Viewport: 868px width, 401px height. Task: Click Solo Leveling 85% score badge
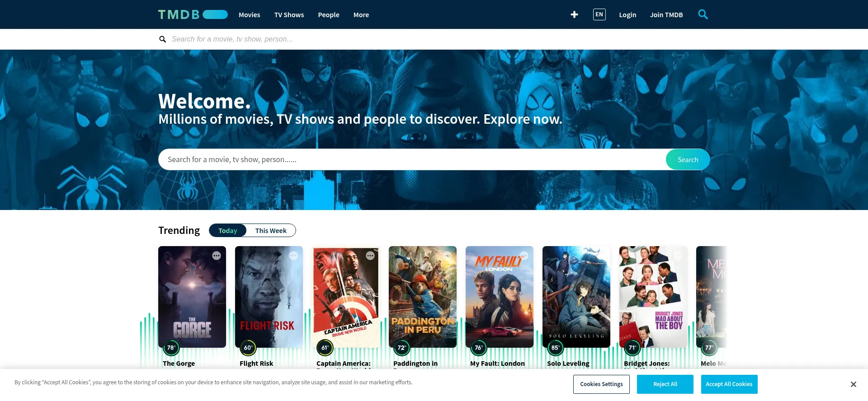556,348
